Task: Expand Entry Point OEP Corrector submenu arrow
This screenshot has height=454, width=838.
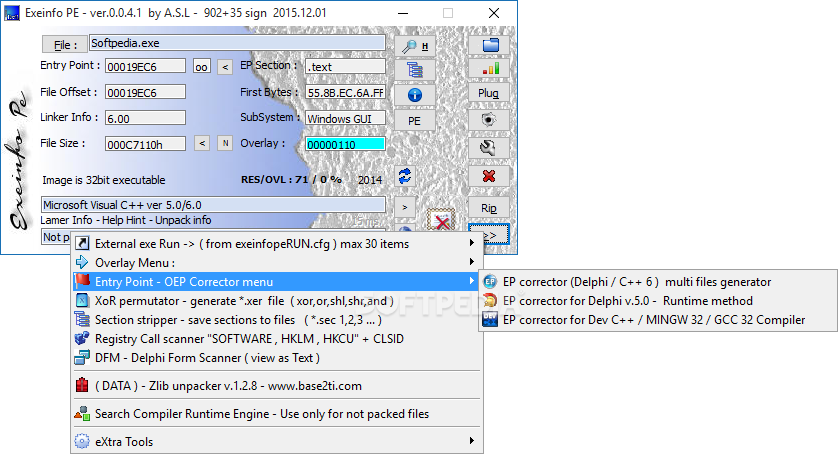Action: 471,281
